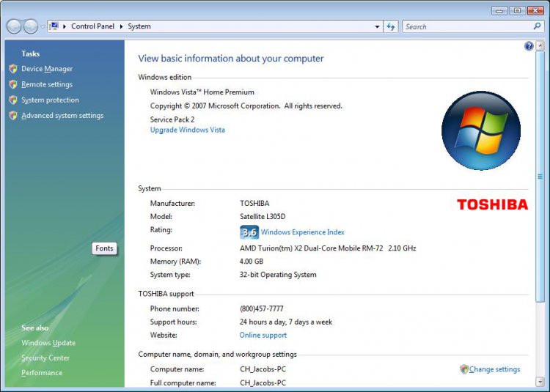Screen dimensions: 550x392
Task: Open System protection task link
Action: pos(50,100)
